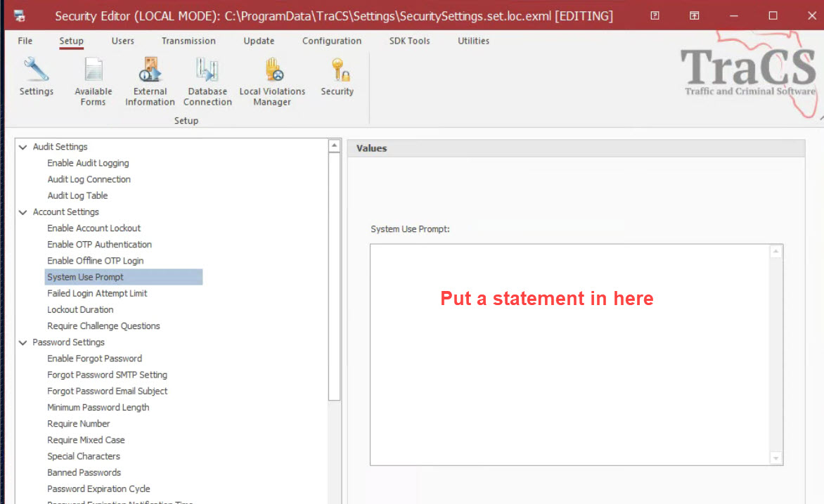Select Failed Login Attempt Limit
Image resolution: width=824 pixels, height=504 pixels.
point(97,293)
